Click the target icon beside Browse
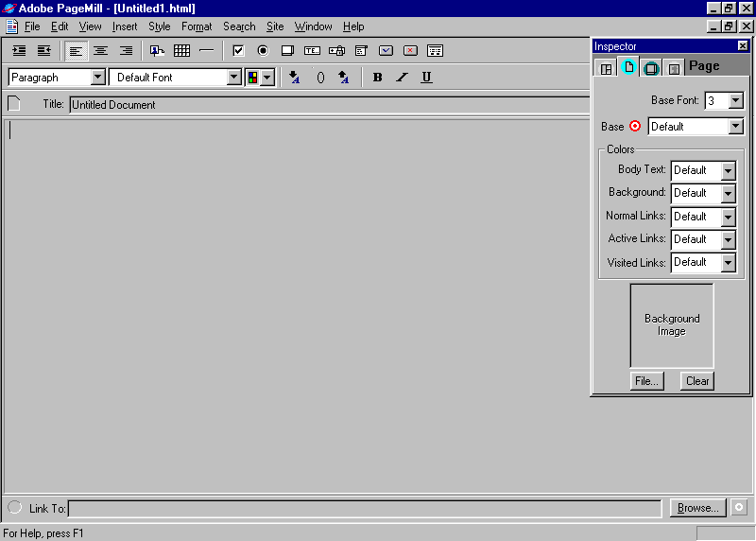The image size is (756, 541). point(739,507)
